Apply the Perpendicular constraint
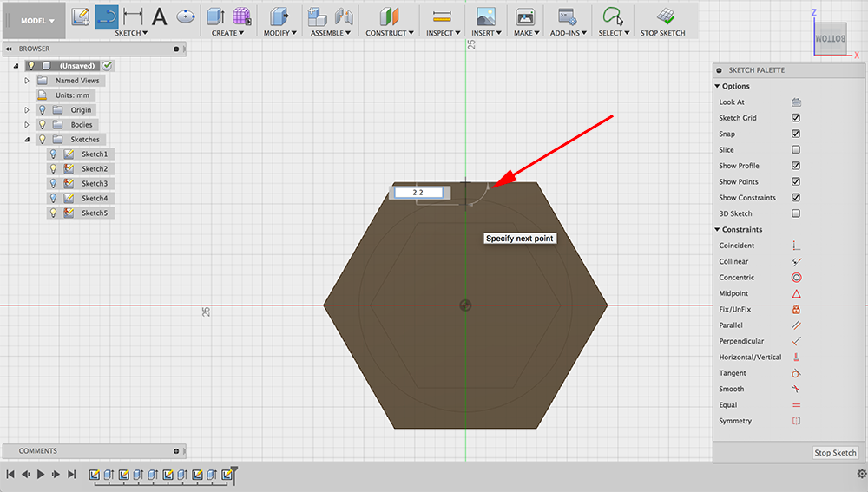868x492 pixels. [x=796, y=341]
